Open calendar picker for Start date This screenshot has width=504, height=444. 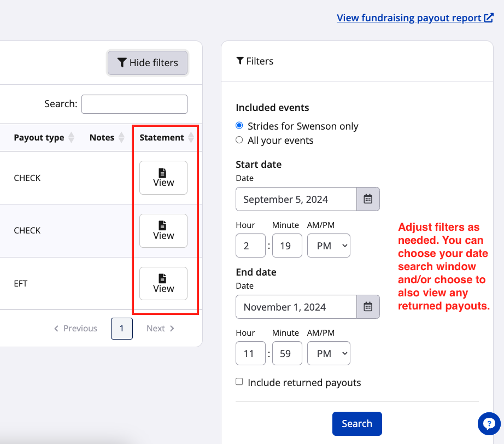[368, 199]
